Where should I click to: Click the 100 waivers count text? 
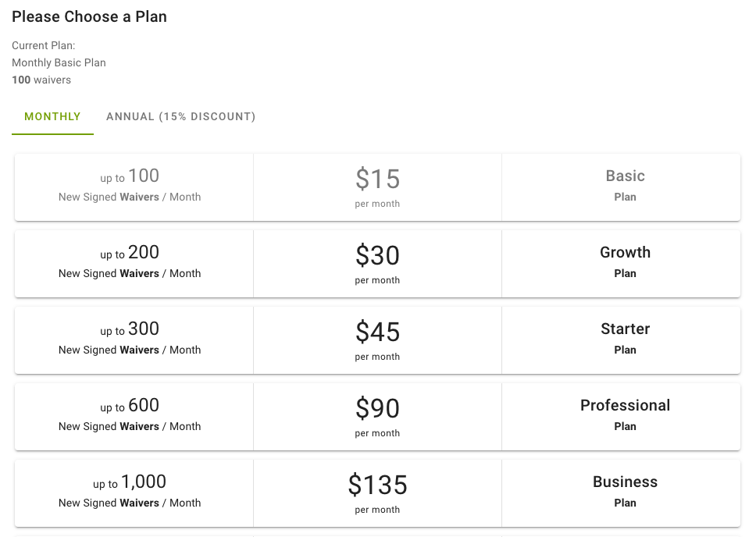pyautogui.click(x=41, y=80)
